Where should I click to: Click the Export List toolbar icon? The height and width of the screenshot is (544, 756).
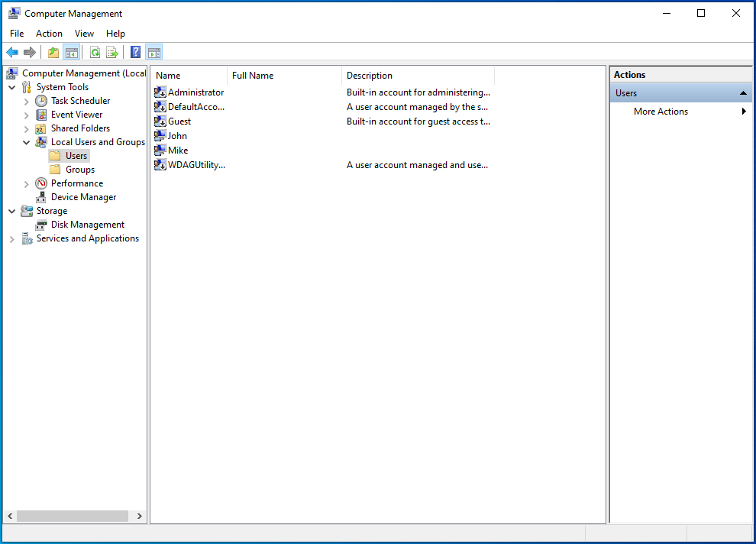[112, 53]
